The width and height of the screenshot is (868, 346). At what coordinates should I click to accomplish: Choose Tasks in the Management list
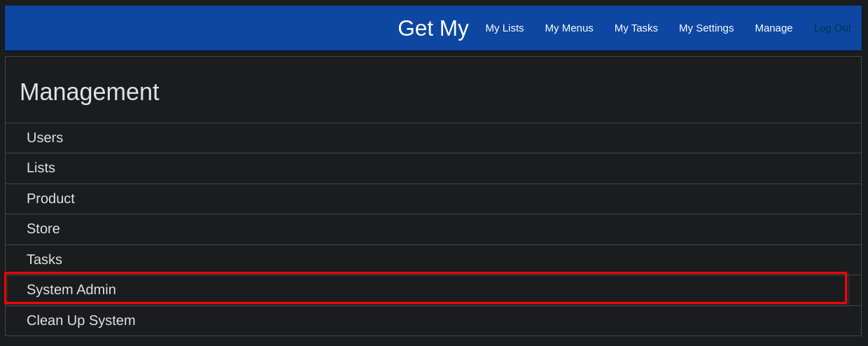pyautogui.click(x=433, y=260)
